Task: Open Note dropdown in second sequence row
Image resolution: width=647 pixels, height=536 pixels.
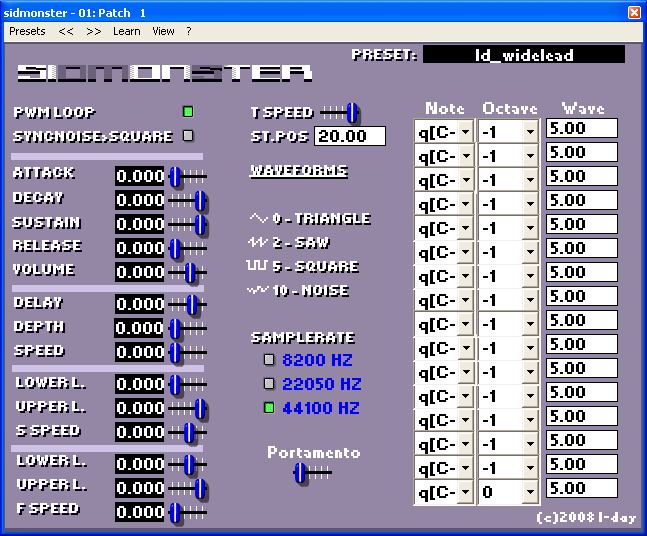Action: (x=444, y=156)
